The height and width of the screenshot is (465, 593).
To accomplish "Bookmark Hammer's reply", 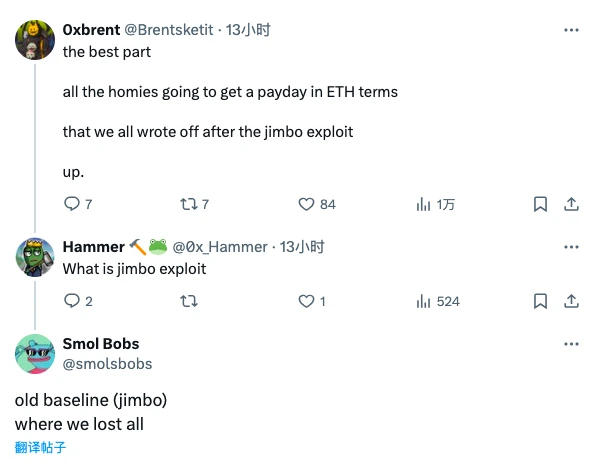I will (540, 301).
